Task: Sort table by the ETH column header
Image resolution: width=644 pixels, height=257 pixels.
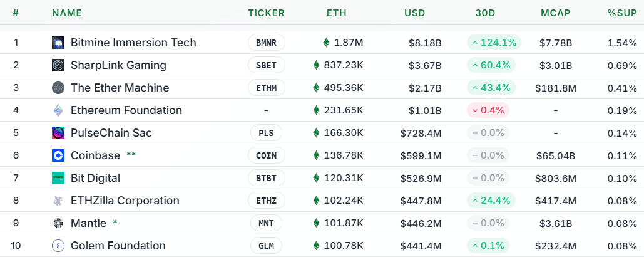Action: click(x=336, y=13)
